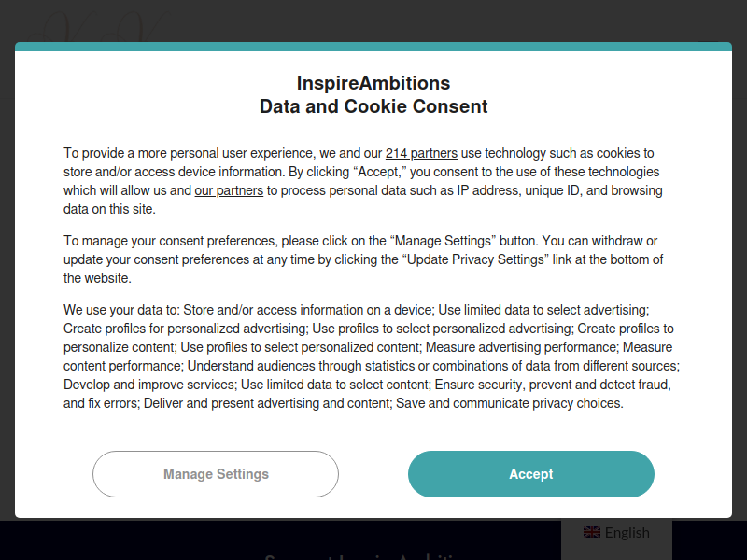747x560 pixels.
Task: Click the empty white space between the two dialog buttons
Action: pos(373,474)
